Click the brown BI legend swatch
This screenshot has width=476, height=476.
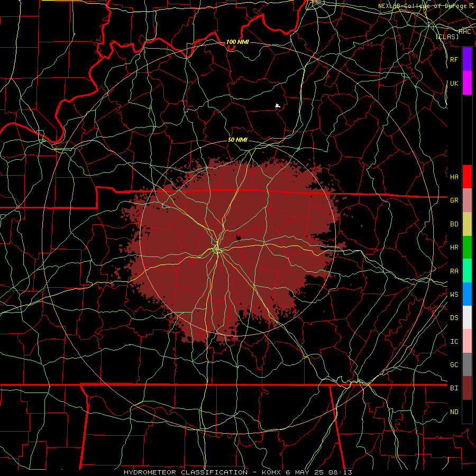(467, 388)
